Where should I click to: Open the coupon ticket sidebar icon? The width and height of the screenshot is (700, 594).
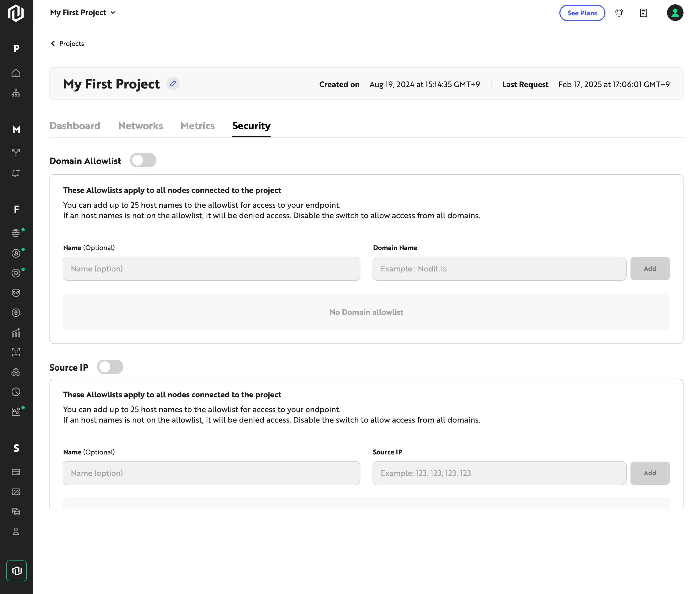point(16,492)
